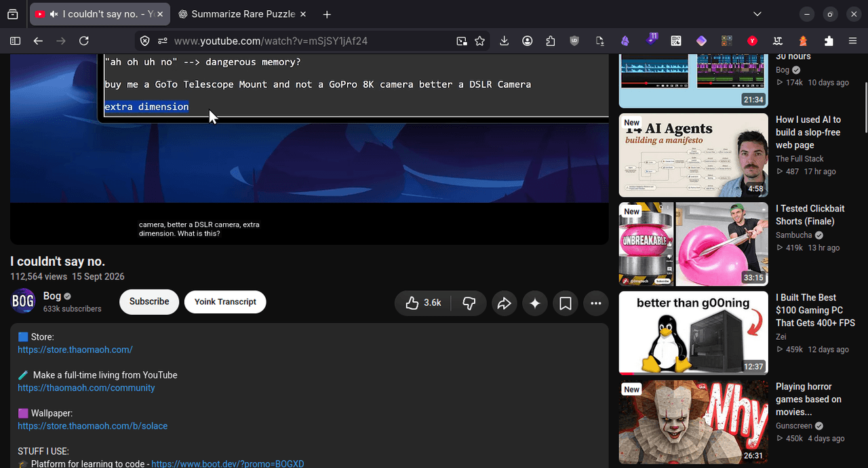Screen dimensions: 868x468
Task: Toggle the browser sidebar icon
Action: click(15, 41)
